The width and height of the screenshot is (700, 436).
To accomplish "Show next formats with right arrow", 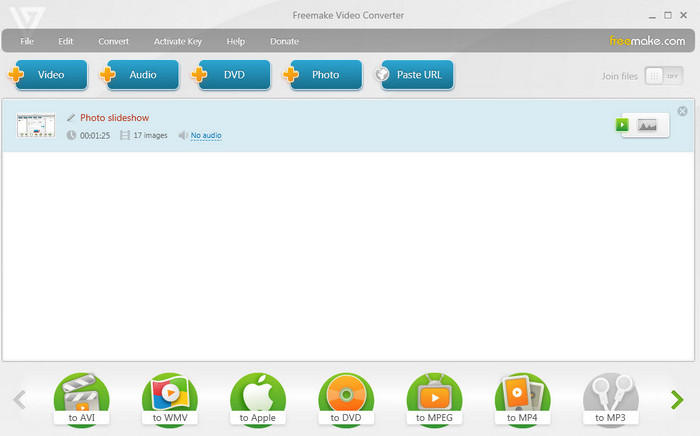I will pos(677,399).
